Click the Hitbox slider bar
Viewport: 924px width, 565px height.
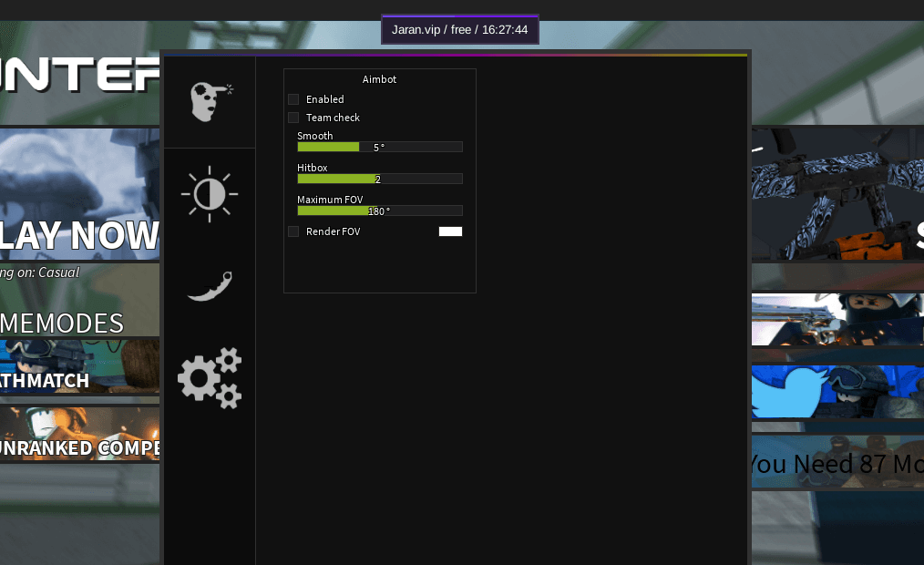pos(379,179)
